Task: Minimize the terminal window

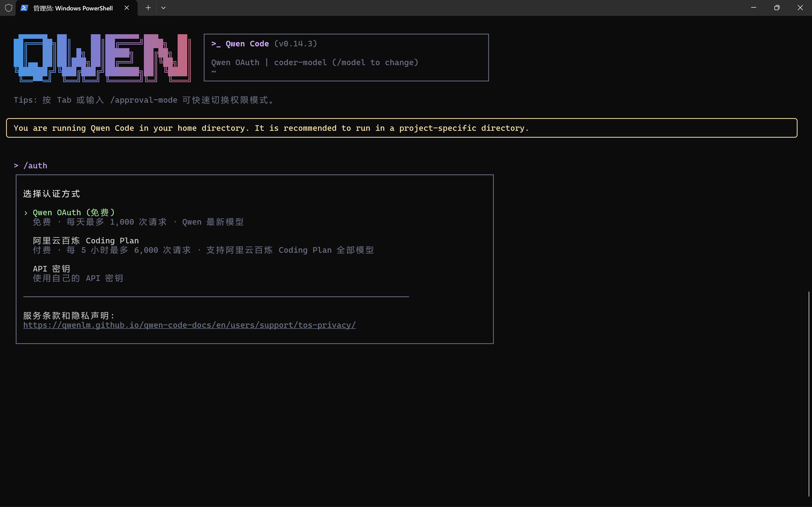Action: click(754, 8)
